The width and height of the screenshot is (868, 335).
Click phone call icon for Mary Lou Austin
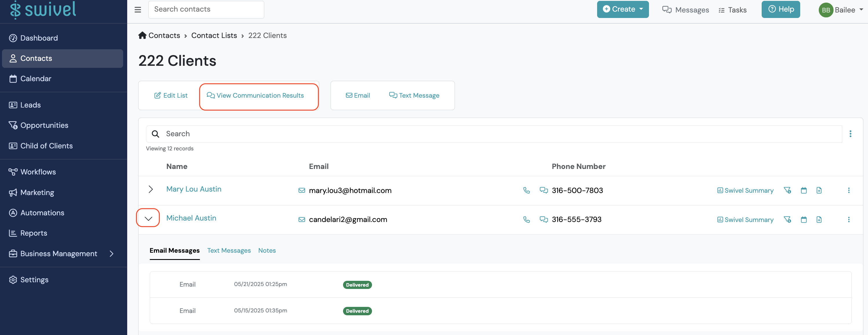[x=526, y=190]
